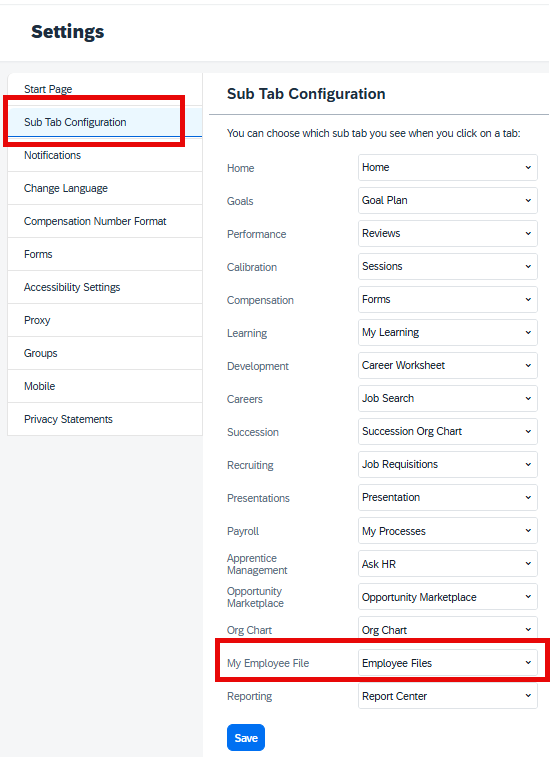Select the Proxy settings item
550x757 pixels.
(105, 320)
